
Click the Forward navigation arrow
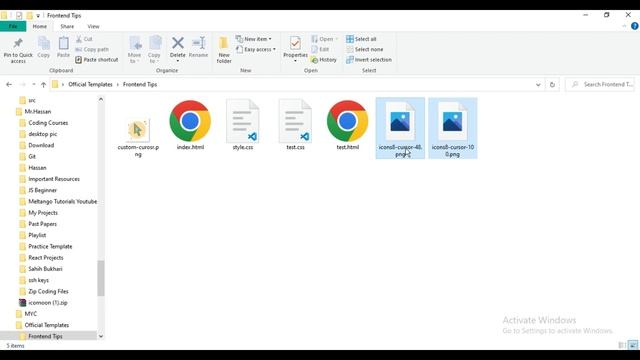tap(22, 84)
